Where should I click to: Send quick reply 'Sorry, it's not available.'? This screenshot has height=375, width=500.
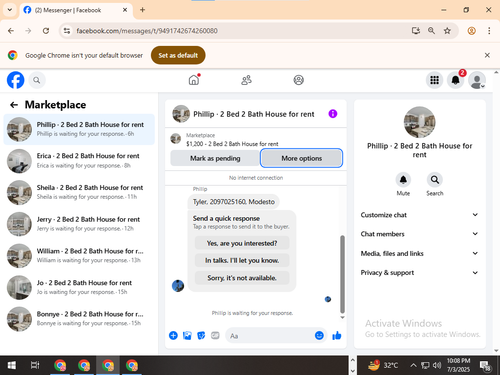tap(242, 278)
